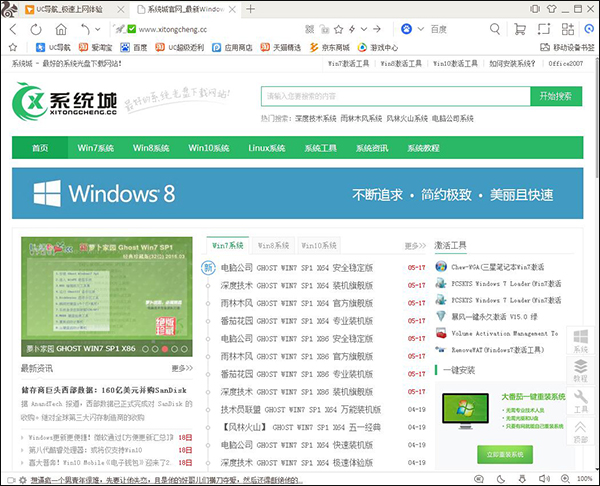Jump to top with 顶部 sidebar icon
600x486 pixels.
580,432
